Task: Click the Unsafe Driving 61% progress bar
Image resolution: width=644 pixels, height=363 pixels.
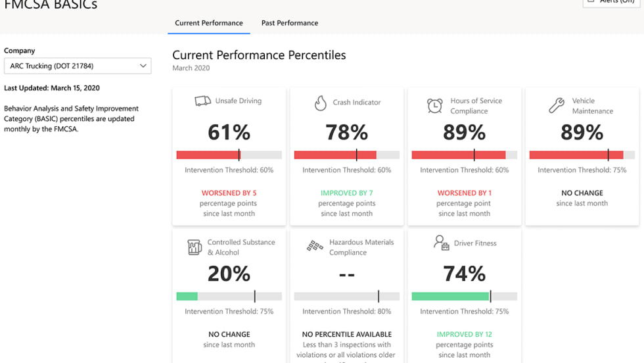Action: point(229,155)
